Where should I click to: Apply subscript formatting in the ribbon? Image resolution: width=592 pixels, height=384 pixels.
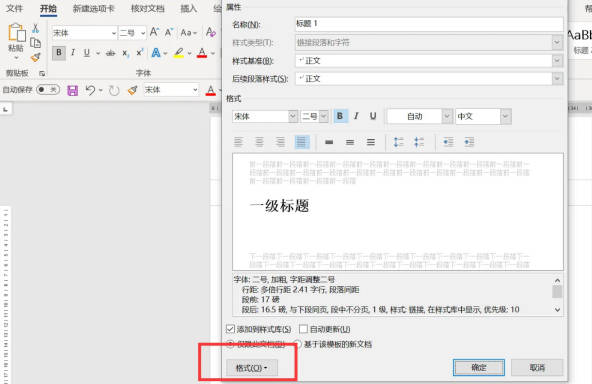[125, 53]
